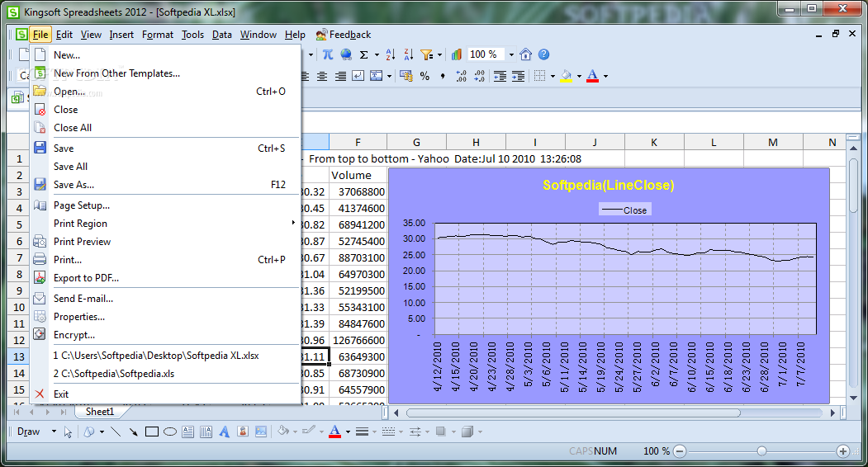Select Save As... menu entry
The image size is (868, 467).
click(x=165, y=185)
